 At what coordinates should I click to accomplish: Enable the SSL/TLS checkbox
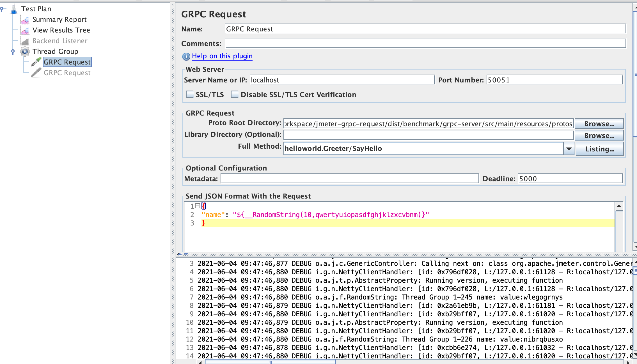pyautogui.click(x=190, y=94)
